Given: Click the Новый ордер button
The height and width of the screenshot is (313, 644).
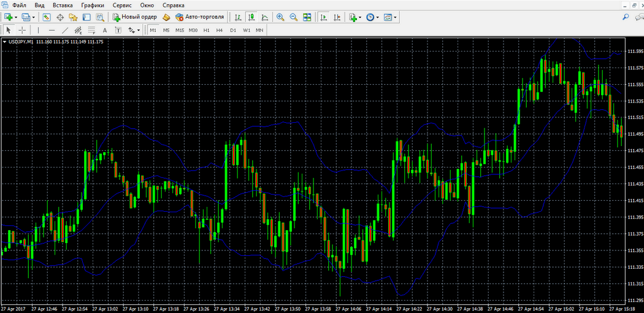Looking at the screenshot, I should coord(134,17).
